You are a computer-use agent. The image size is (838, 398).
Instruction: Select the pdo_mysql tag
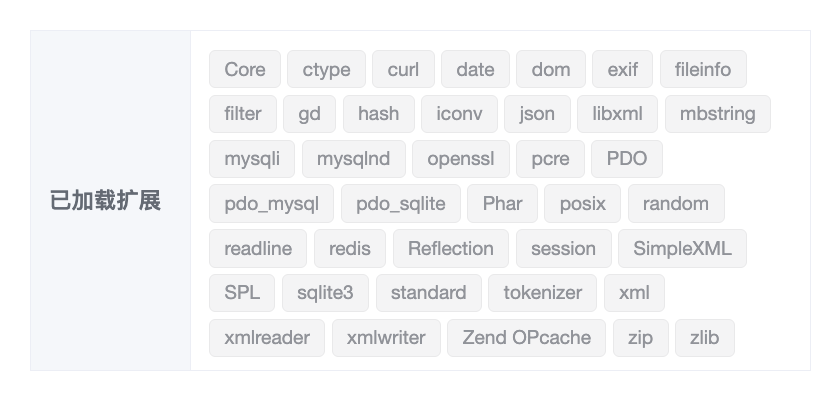[271, 204]
